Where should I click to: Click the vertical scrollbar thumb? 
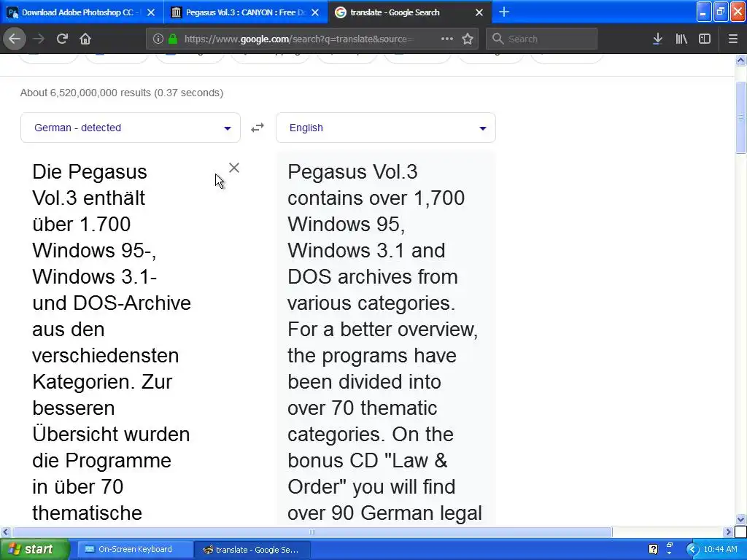[x=740, y=117]
